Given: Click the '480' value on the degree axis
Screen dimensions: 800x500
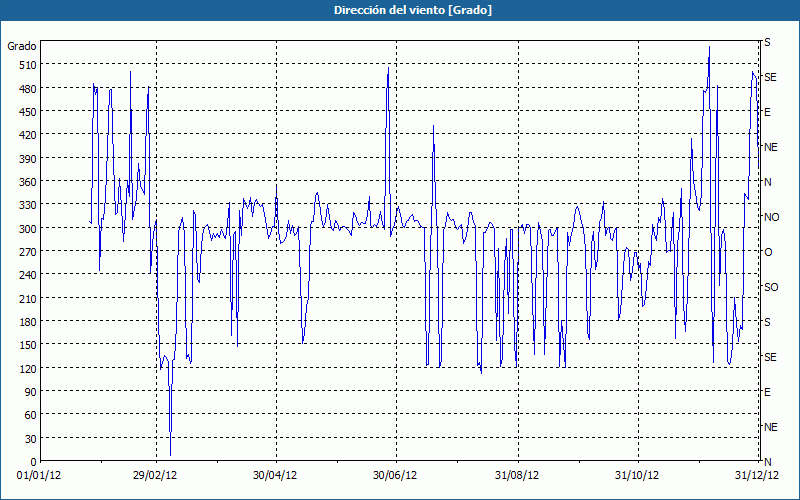Looking at the screenshot, I should 28,89.
